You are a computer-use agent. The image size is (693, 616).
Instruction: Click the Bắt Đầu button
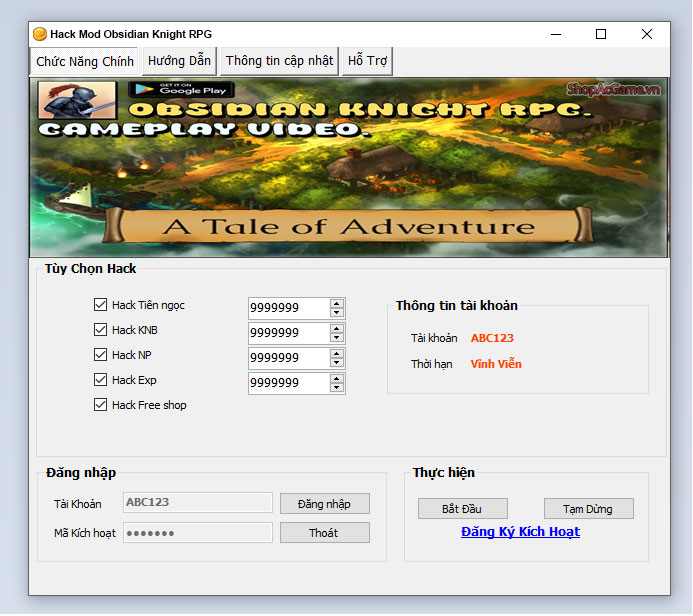click(462, 509)
